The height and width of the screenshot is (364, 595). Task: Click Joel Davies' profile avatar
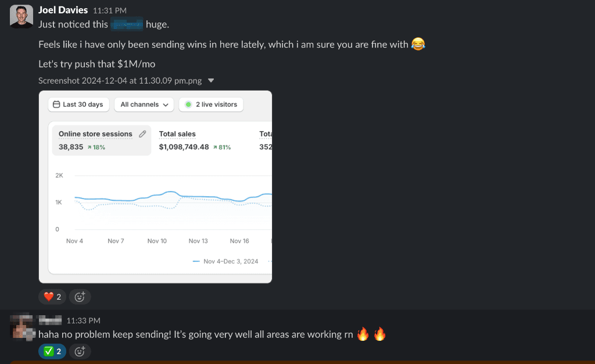[21, 17]
